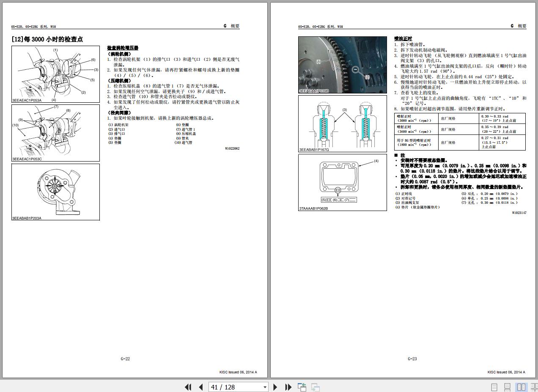Click reference code W1023147
The height and width of the screenshot is (392, 538).
tap(519, 213)
